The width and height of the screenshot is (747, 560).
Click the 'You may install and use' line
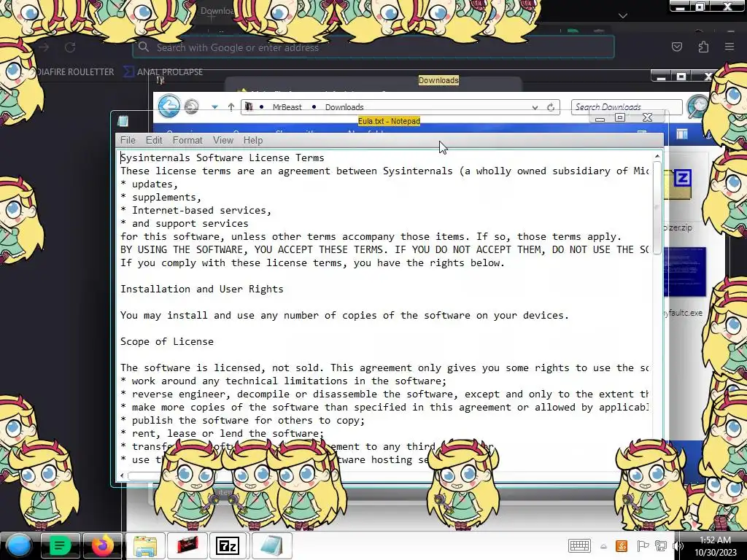click(x=344, y=315)
